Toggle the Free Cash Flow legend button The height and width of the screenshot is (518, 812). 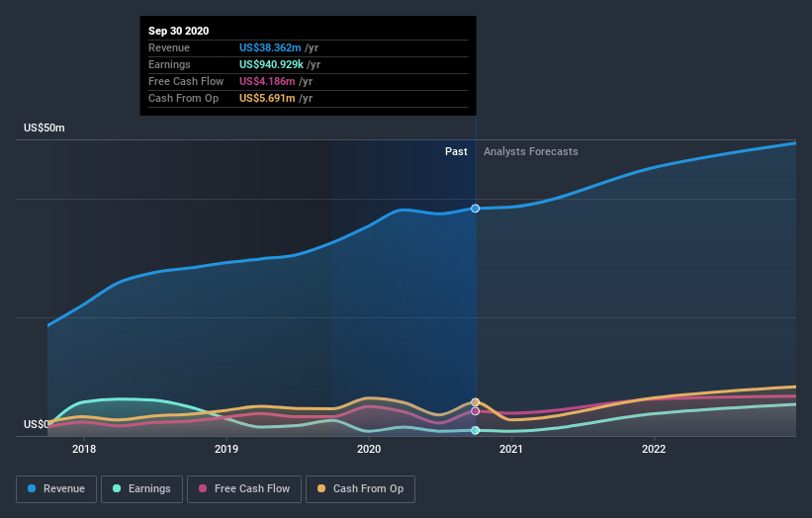pyautogui.click(x=244, y=489)
